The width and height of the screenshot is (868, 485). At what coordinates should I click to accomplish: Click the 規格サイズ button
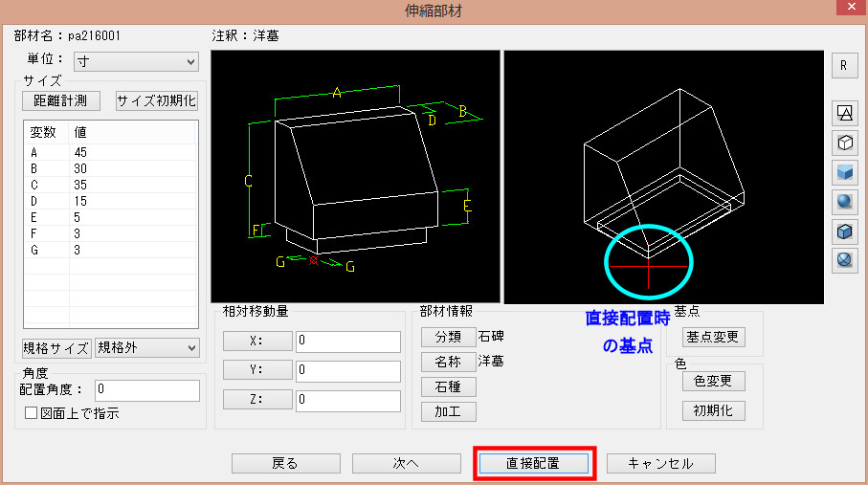click(x=56, y=348)
